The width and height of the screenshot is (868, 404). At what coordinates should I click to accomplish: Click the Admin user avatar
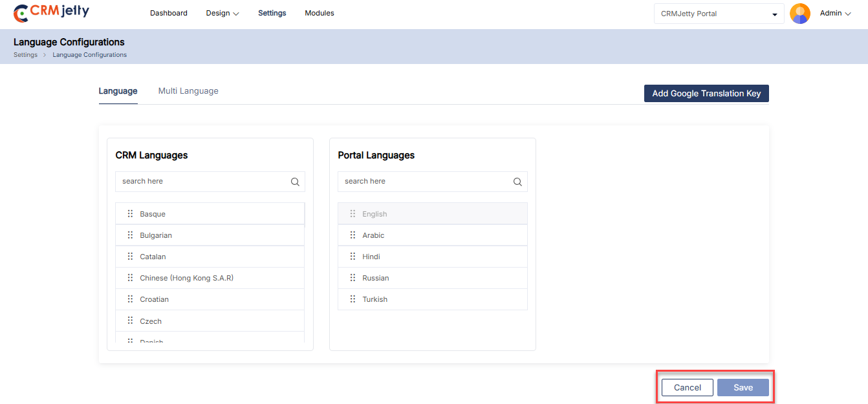point(800,14)
